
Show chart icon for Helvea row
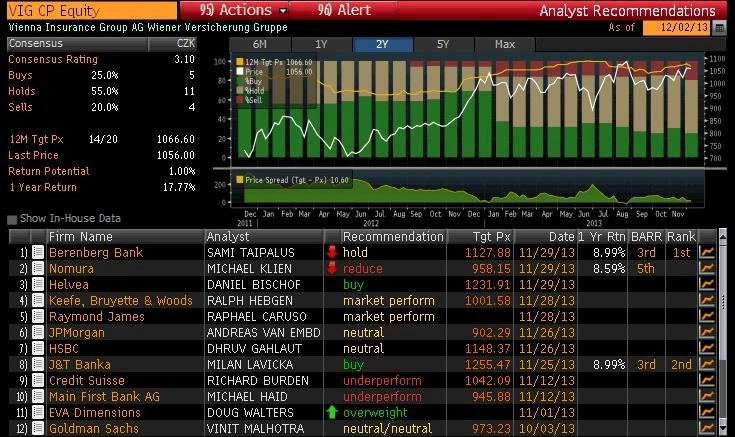pos(707,285)
